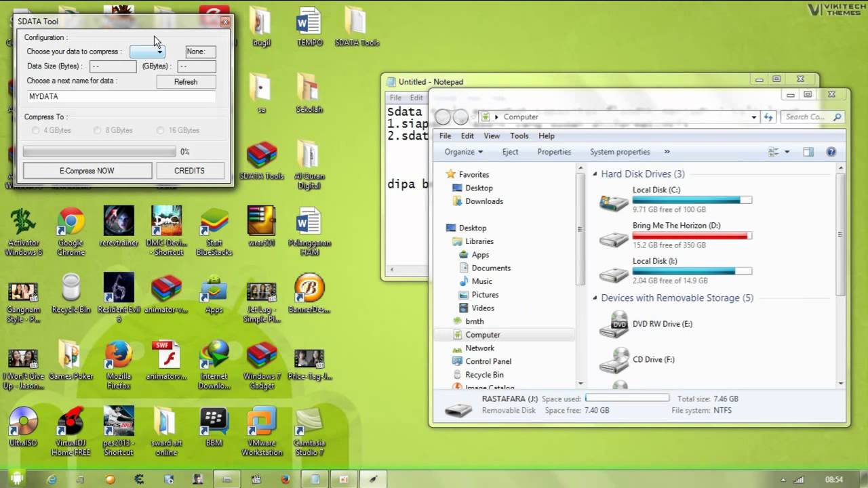
Task: Select the 16 GBytes radio option
Action: (x=178, y=130)
